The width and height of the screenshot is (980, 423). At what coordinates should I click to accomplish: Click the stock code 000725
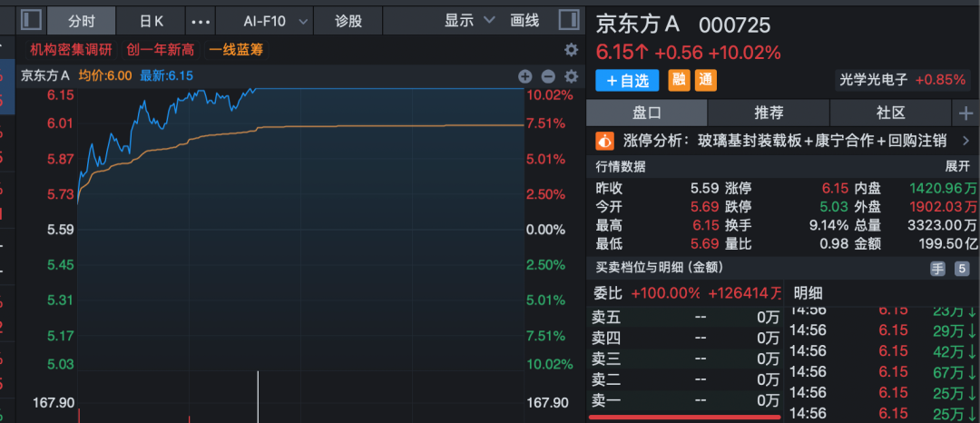click(734, 25)
